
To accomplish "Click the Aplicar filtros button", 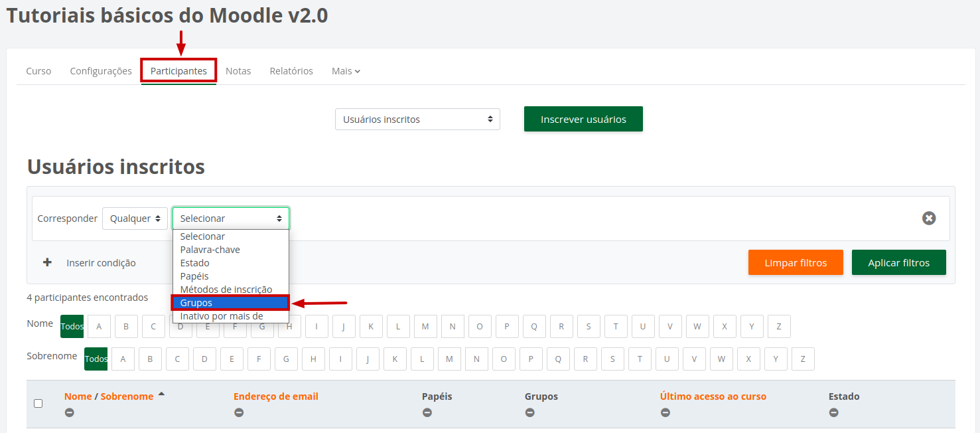I will [898, 262].
